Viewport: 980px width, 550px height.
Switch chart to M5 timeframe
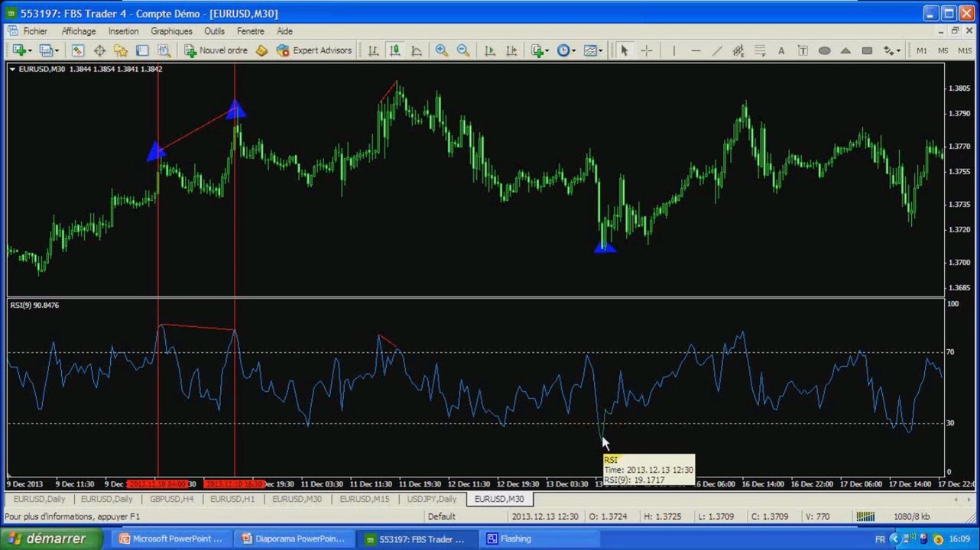point(943,50)
